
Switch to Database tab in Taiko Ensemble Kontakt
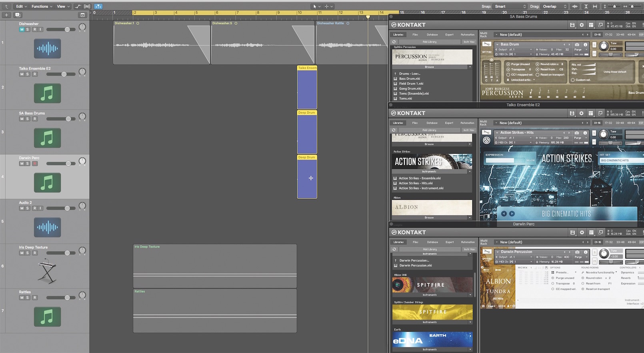coord(432,123)
